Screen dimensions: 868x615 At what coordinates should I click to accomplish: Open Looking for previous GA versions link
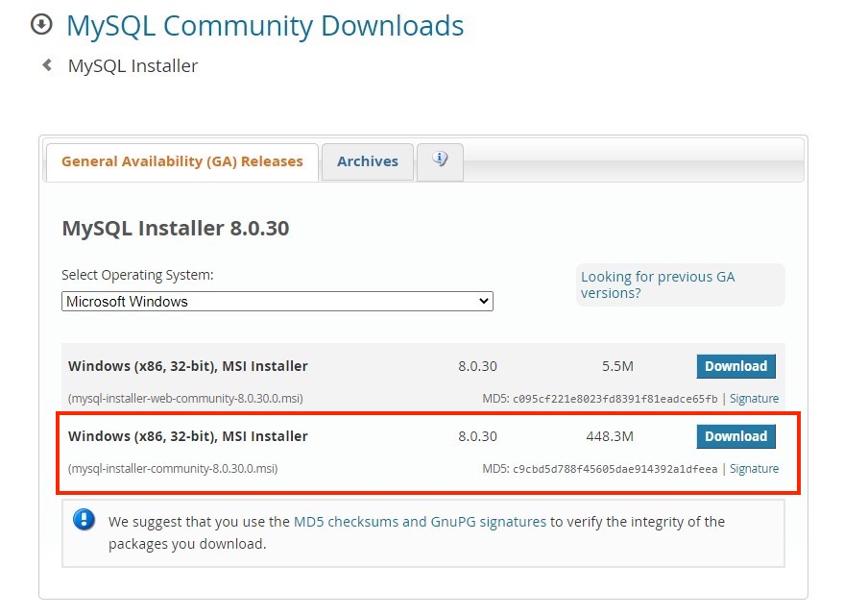coord(658,284)
